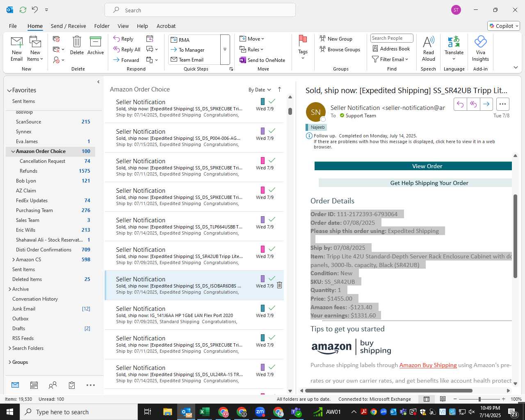Open the Clean Up dropdown

[59, 50]
